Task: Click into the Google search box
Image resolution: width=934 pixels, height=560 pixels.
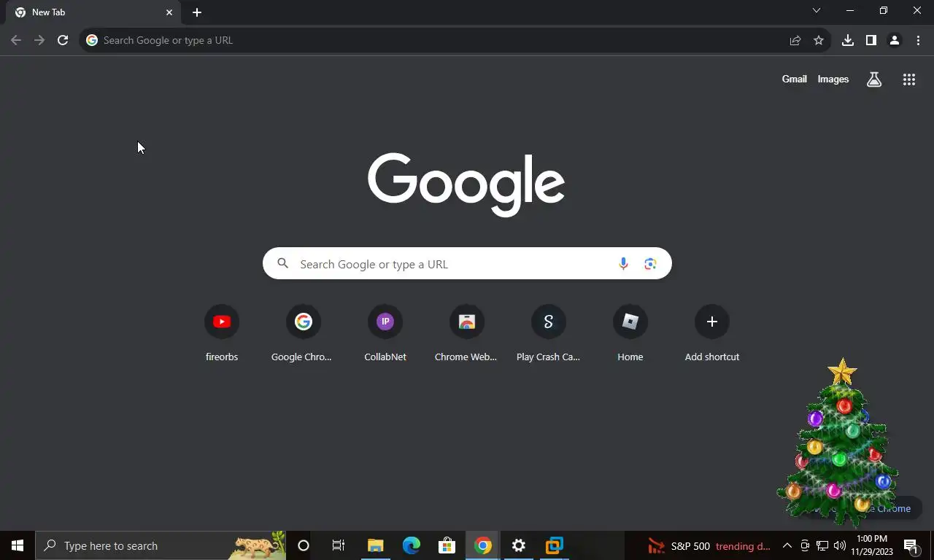Action: pos(467,263)
